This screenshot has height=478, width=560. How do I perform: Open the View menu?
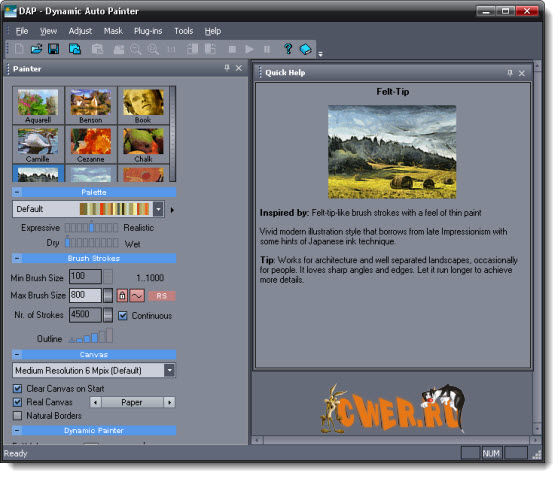[x=48, y=31]
